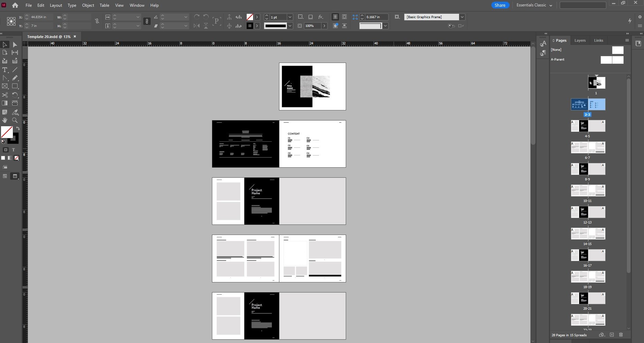Create new page icon in Pages panel
Screen dimensions: 644x343
pyautogui.click(x=612, y=335)
